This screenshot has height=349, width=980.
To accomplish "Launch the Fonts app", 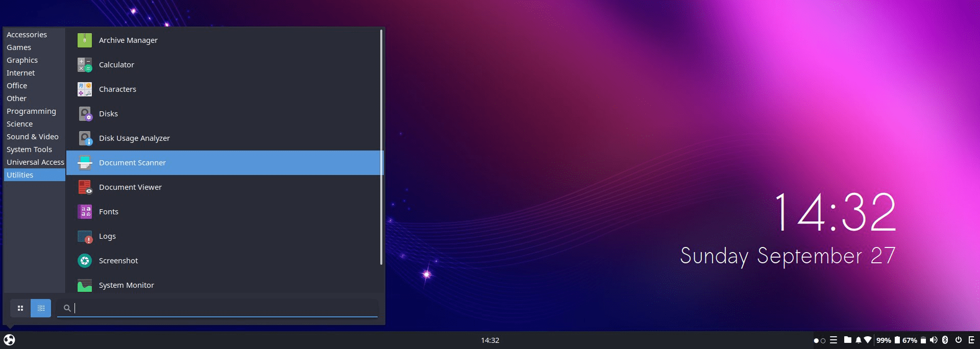I will click(108, 212).
